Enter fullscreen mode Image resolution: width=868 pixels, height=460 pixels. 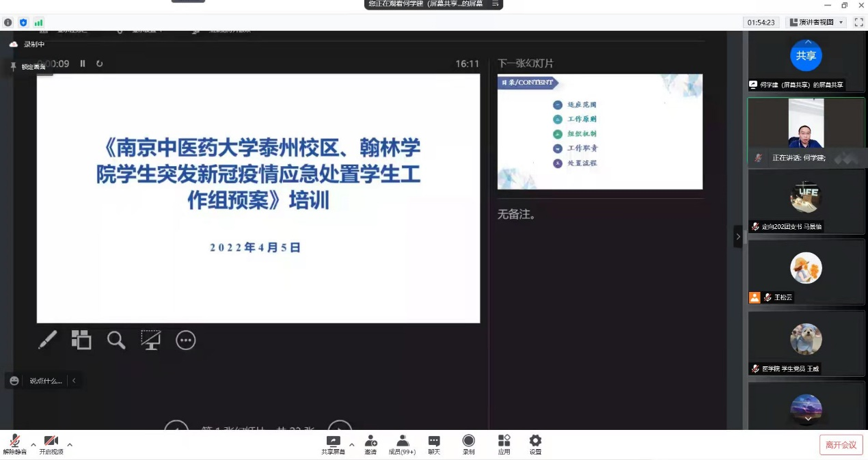click(x=858, y=23)
